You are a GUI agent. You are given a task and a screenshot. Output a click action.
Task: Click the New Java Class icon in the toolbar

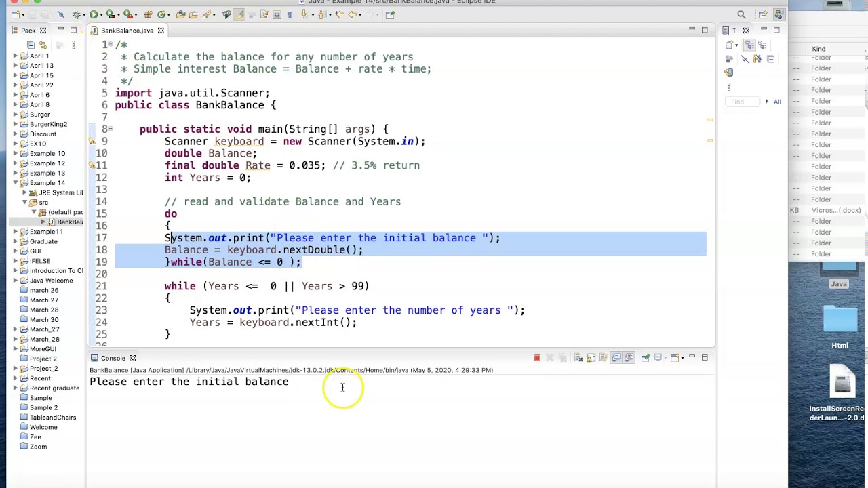[x=162, y=14]
